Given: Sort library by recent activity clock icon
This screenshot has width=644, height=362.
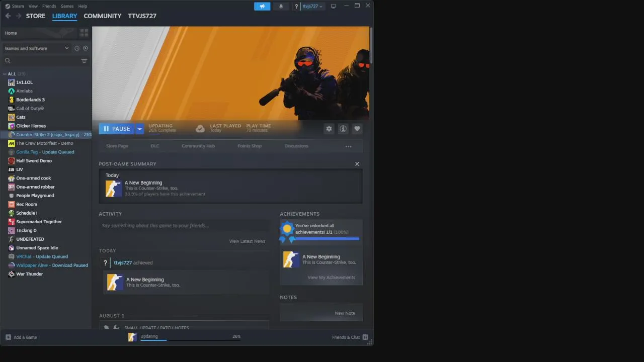Looking at the screenshot, I should 77,48.
